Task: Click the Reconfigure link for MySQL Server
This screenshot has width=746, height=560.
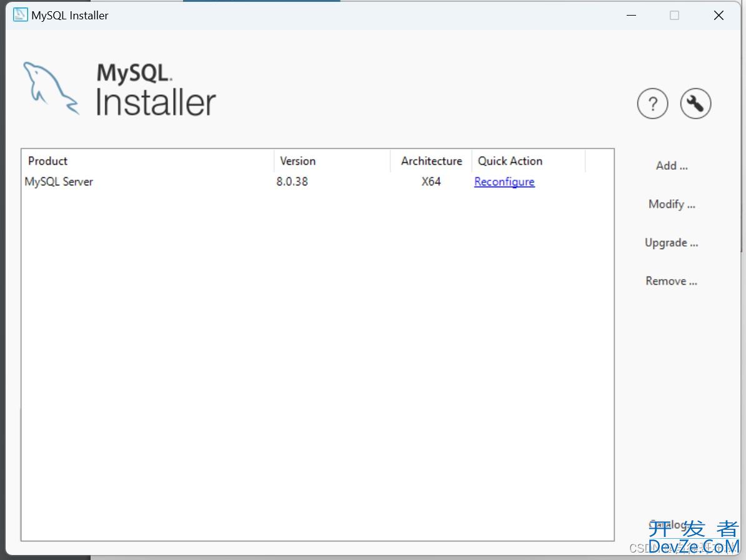Action: 504,182
